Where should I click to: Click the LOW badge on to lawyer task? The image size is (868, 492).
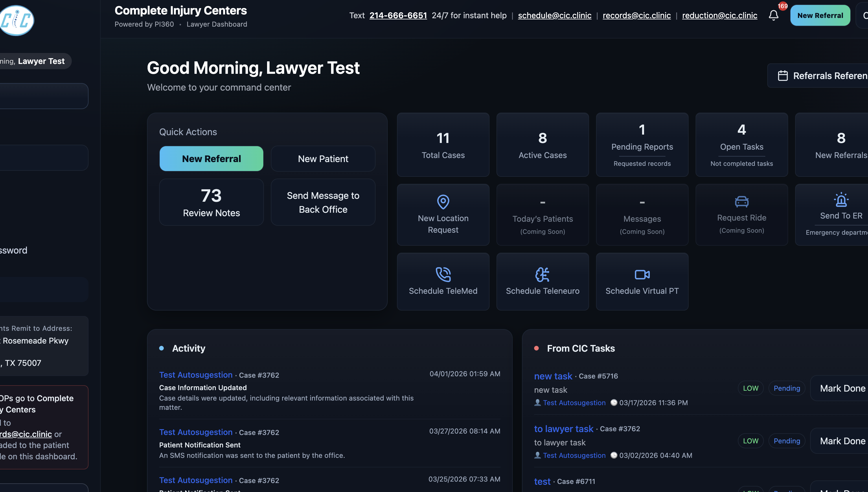pyautogui.click(x=751, y=441)
